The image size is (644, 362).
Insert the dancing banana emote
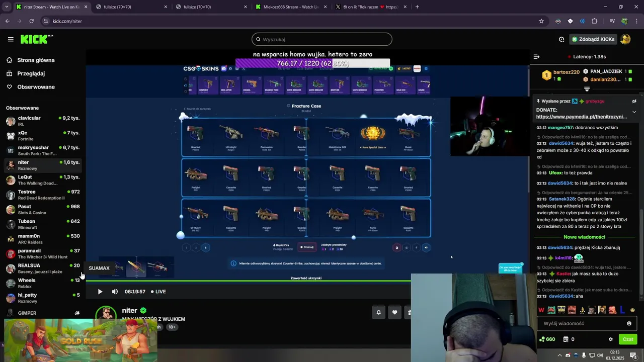tap(582, 310)
